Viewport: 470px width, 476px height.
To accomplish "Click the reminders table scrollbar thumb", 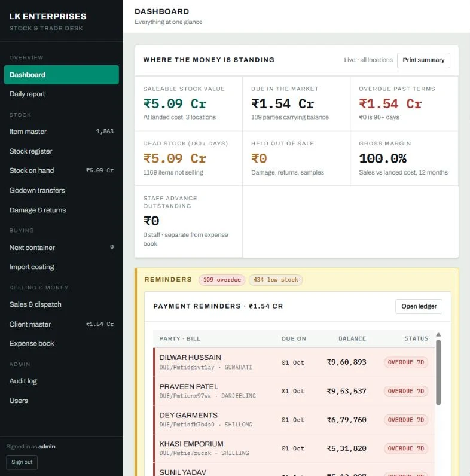I will [x=438, y=372].
